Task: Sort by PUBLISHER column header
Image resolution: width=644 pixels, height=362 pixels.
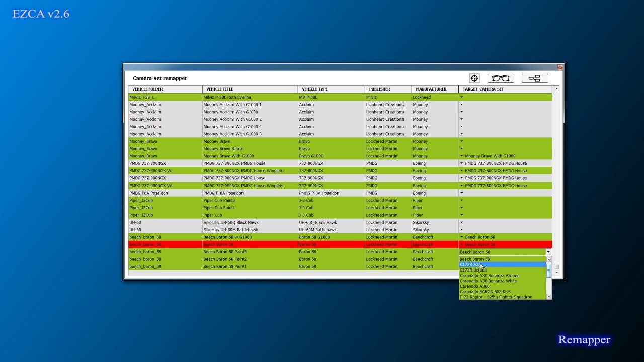Action: click(388, 89)
